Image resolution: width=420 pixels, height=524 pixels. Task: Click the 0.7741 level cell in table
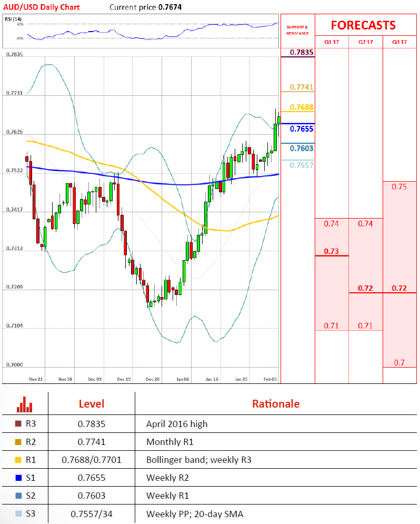[92, 442]
